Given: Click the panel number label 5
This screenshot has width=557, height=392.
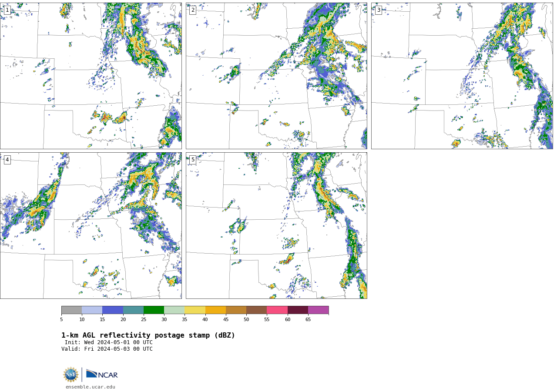Looking at the screenshot, I should (193, 160).
